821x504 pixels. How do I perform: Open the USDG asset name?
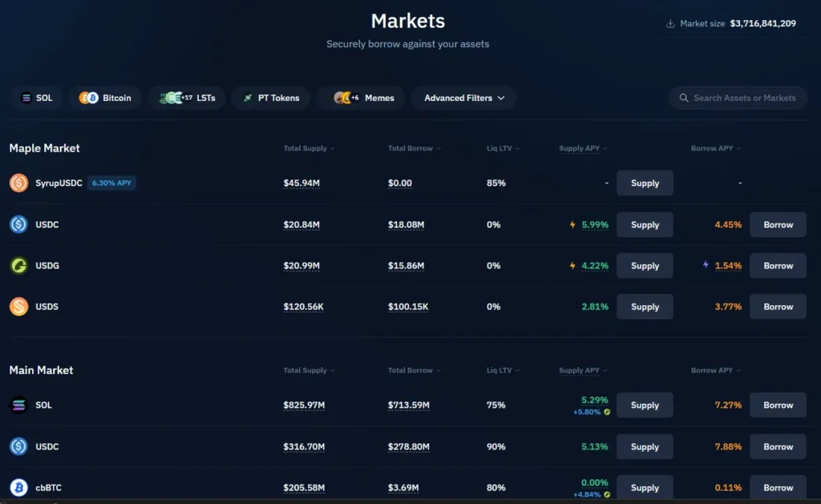pos(47,265)
